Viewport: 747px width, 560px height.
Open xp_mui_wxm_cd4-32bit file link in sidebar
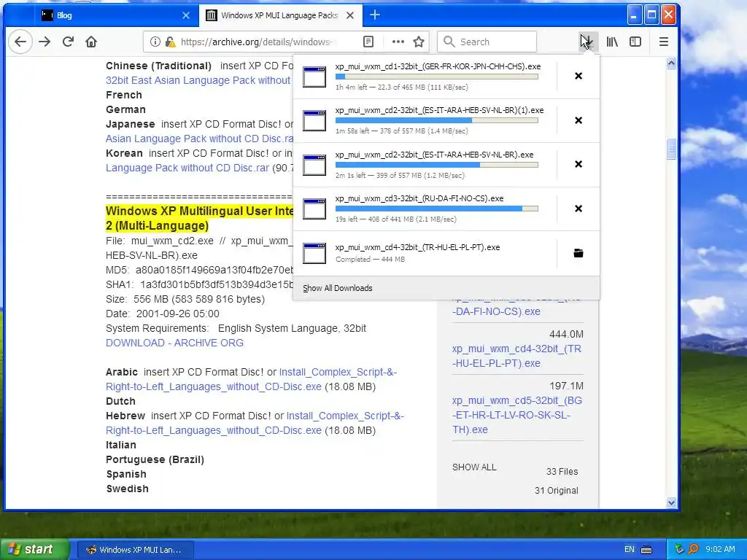(517, 356)
